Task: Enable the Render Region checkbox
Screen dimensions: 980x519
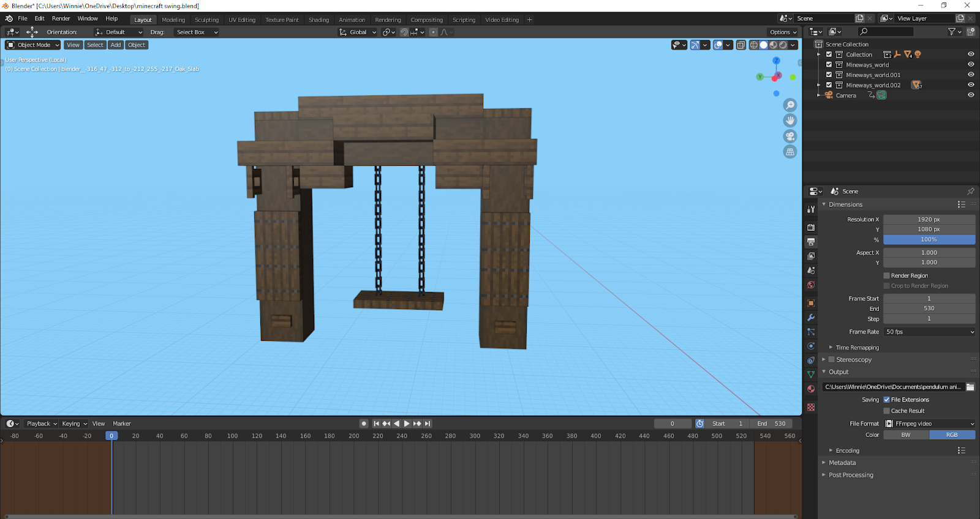Action: [886, 275]
